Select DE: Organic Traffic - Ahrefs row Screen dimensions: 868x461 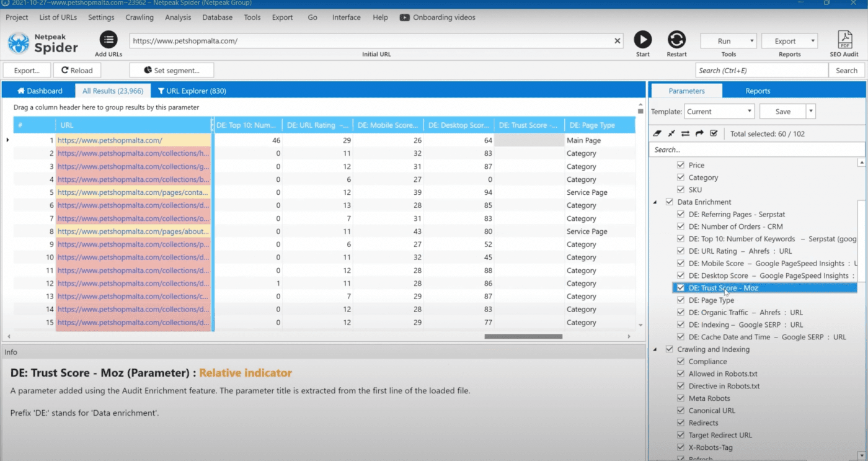(746, 313)
